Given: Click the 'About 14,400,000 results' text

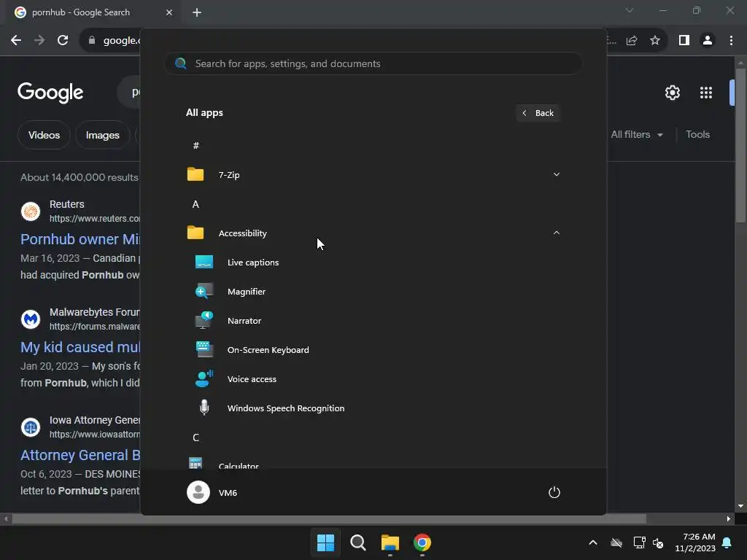Looking at the screenshot, I should (79, 177).
